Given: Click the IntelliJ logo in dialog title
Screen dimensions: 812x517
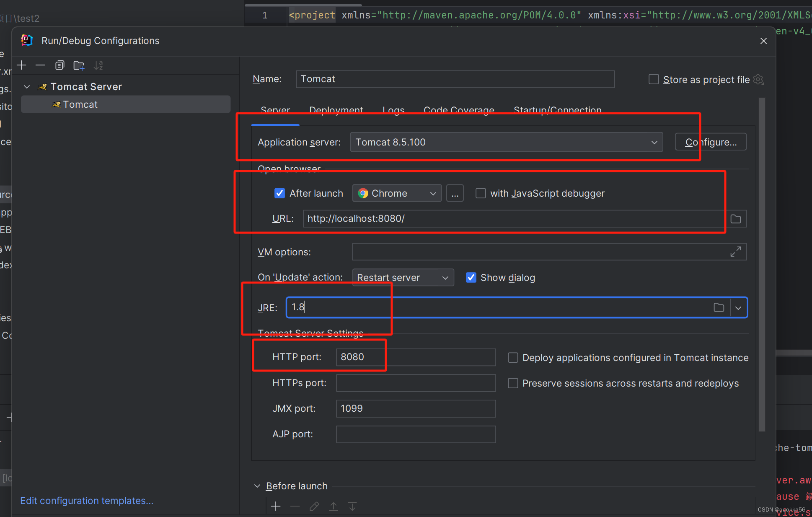Looking at the screenshot, I should point(26,40).
